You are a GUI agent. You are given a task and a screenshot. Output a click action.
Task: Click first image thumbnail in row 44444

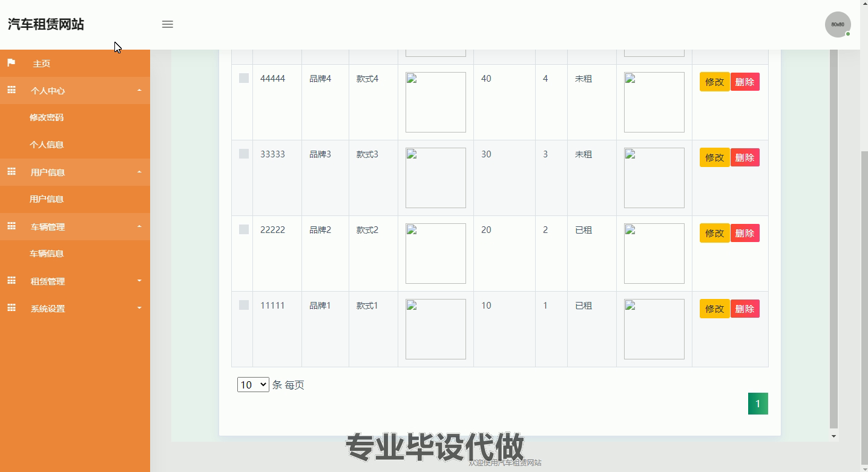pyautogui.click(x=436, y=102)
